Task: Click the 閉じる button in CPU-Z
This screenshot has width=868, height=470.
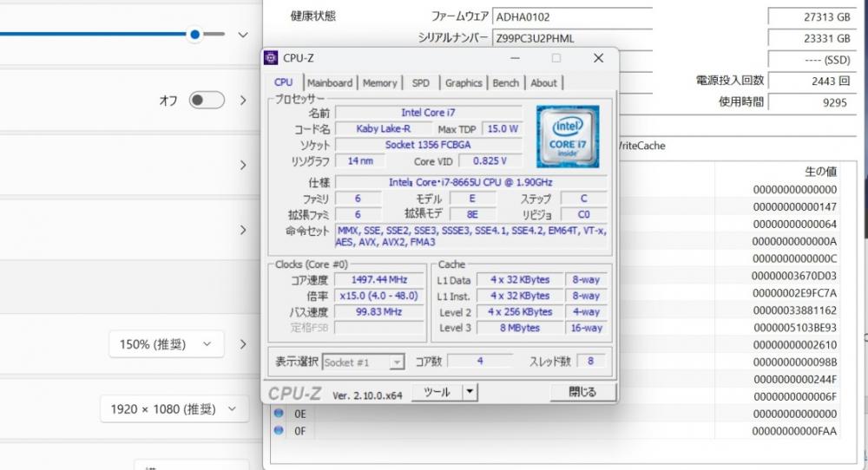Action: coord(582,392)
